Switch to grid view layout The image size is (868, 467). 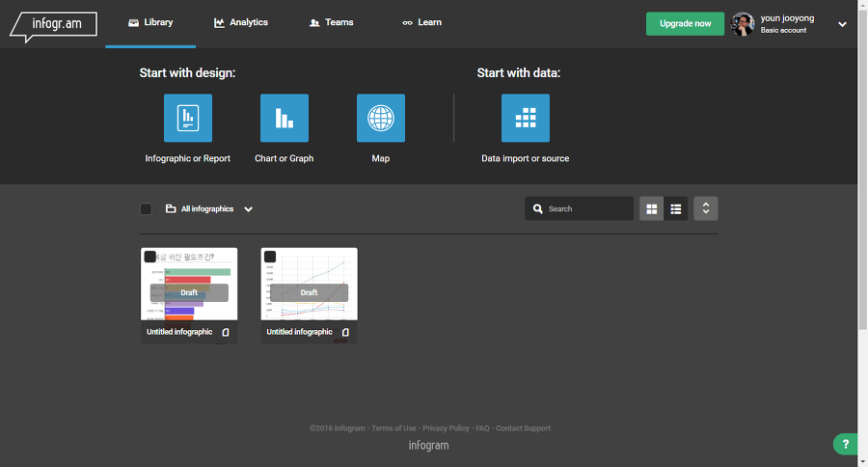click(652, 208)
